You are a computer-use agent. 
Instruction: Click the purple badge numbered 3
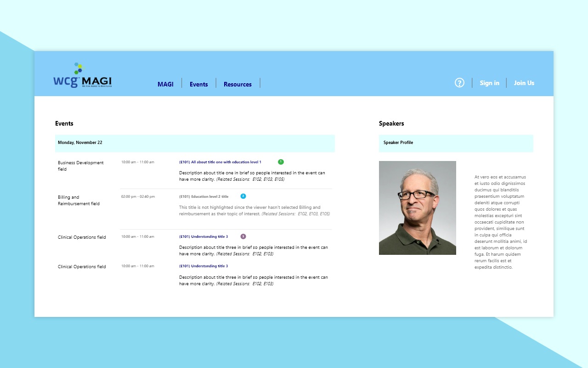tap(243, 236)
